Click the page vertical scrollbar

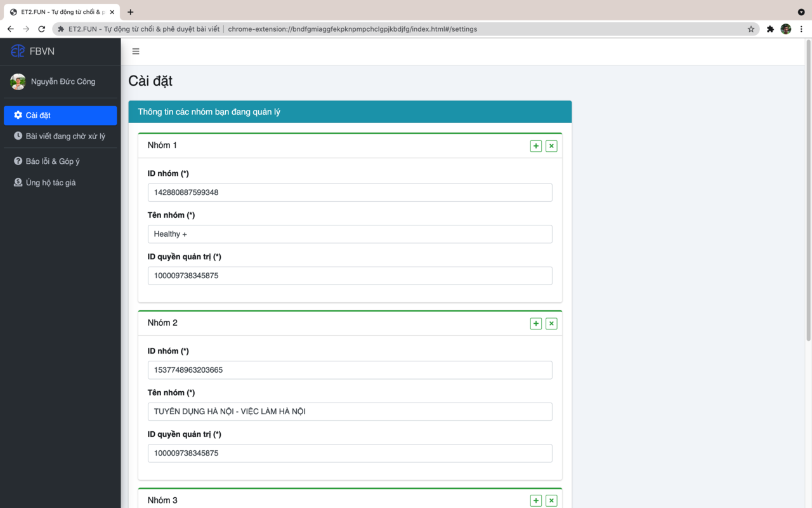pos(808,190)
